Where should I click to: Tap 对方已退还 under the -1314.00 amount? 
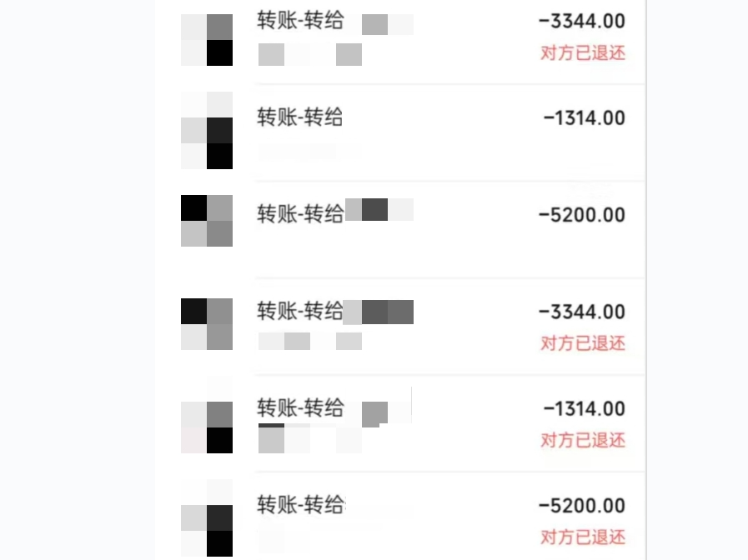coord(583,440)
